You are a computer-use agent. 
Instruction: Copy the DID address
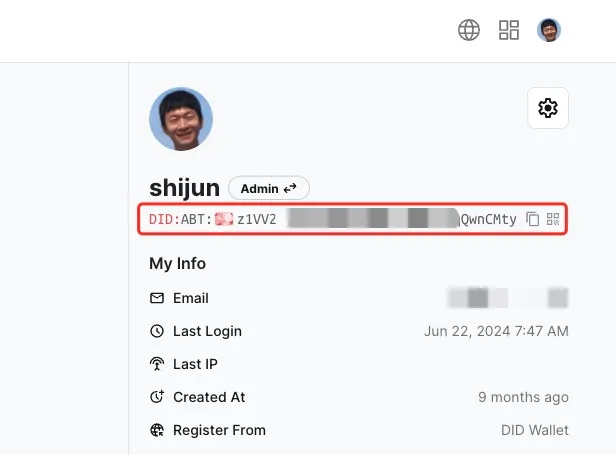point(532,219)
